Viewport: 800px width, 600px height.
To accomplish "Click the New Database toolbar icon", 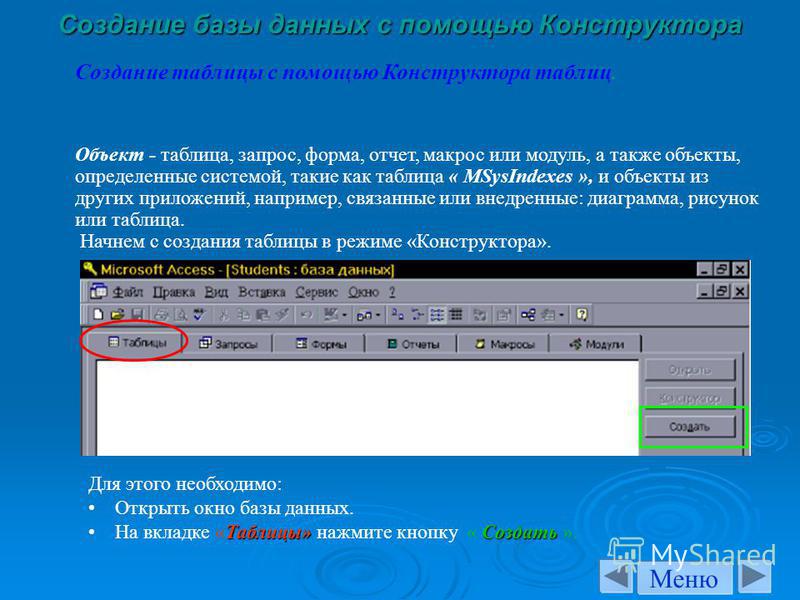I will pyautogui.click(x=98, y=314).
